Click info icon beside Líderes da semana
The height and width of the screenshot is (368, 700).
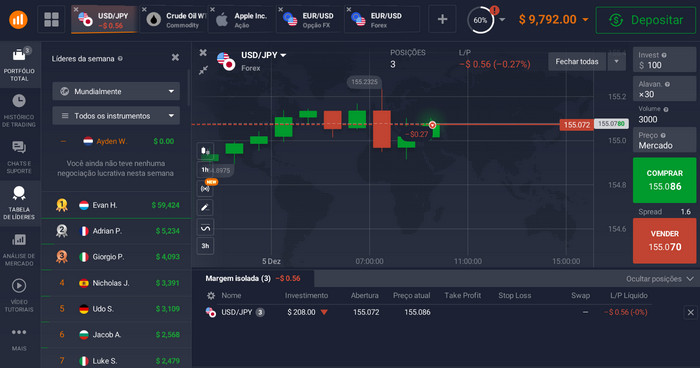pyautogui.click(x=120, y=59)
